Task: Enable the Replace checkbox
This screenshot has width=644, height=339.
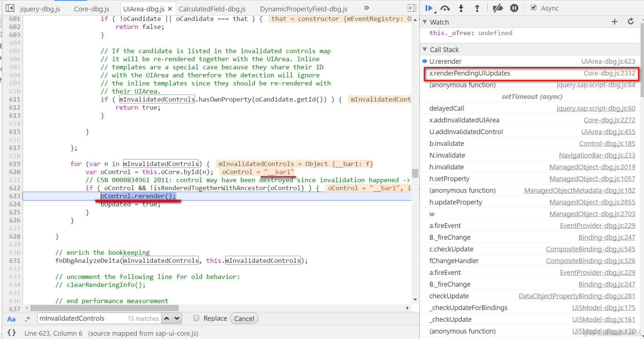Action: (x=196, y=318)
